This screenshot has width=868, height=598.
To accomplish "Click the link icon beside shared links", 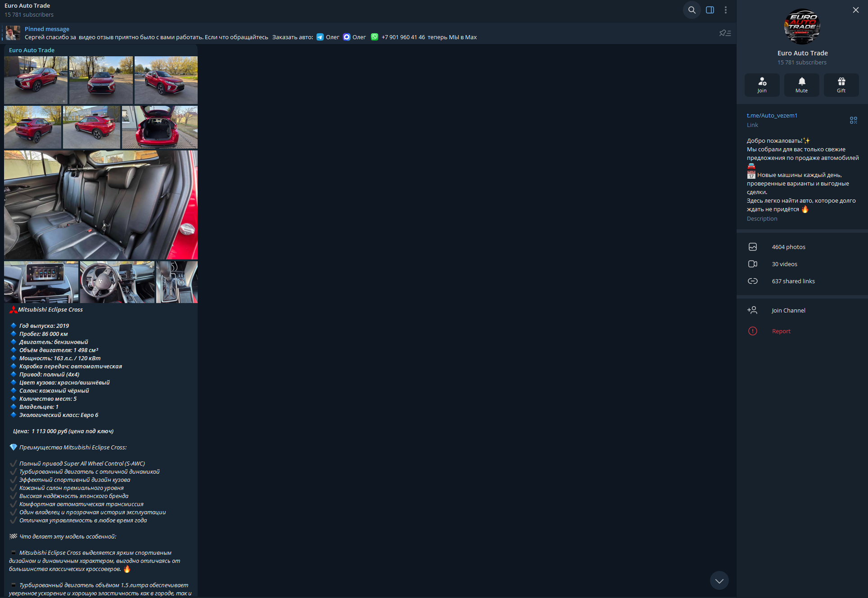I will point(753,281).
